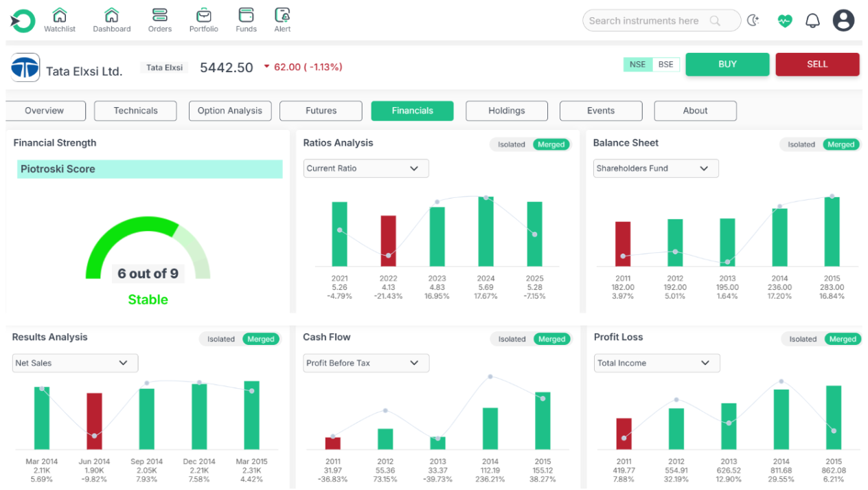The height and width of the screenshot is (490, 868).
Task: Toggle dark mode moon icon
Action: tap(753, 21)
